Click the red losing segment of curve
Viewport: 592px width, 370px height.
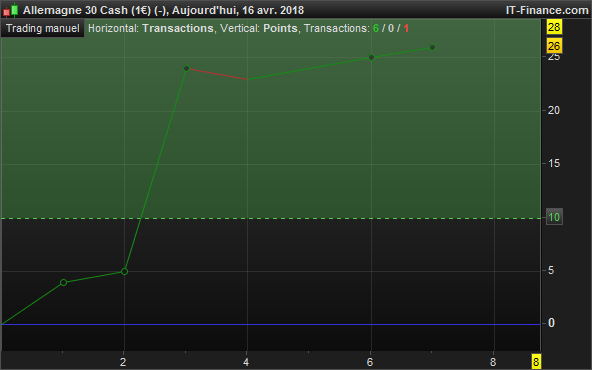tap(217, 74)
